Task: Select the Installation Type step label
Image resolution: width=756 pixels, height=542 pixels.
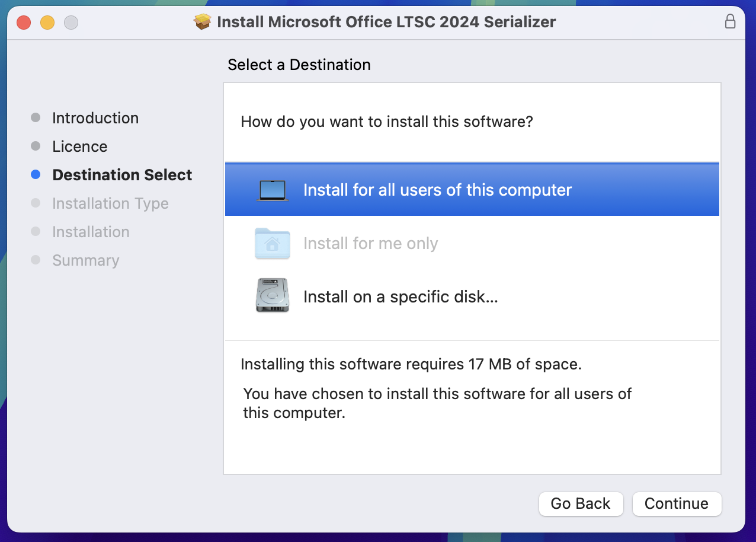Action: pyautogui.click(x=110, y=203)
